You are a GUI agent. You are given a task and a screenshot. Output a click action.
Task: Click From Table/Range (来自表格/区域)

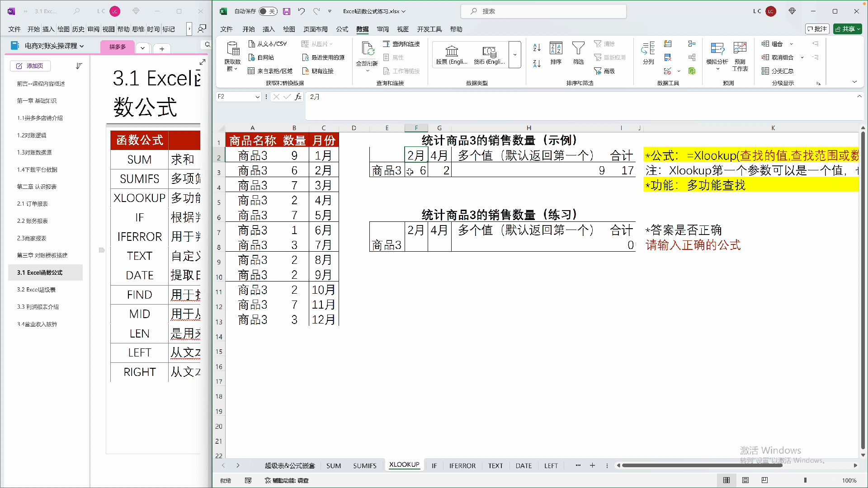click(x=270, y=71)
